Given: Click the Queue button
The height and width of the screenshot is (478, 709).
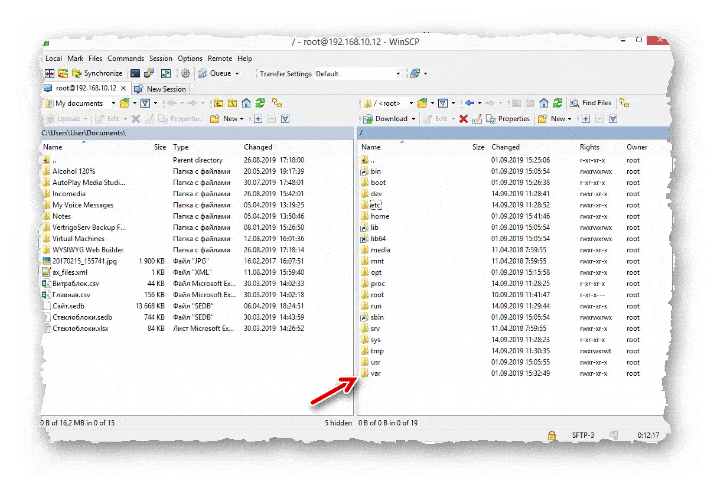Looking at the screenshot, I should [x=215, y=73].
